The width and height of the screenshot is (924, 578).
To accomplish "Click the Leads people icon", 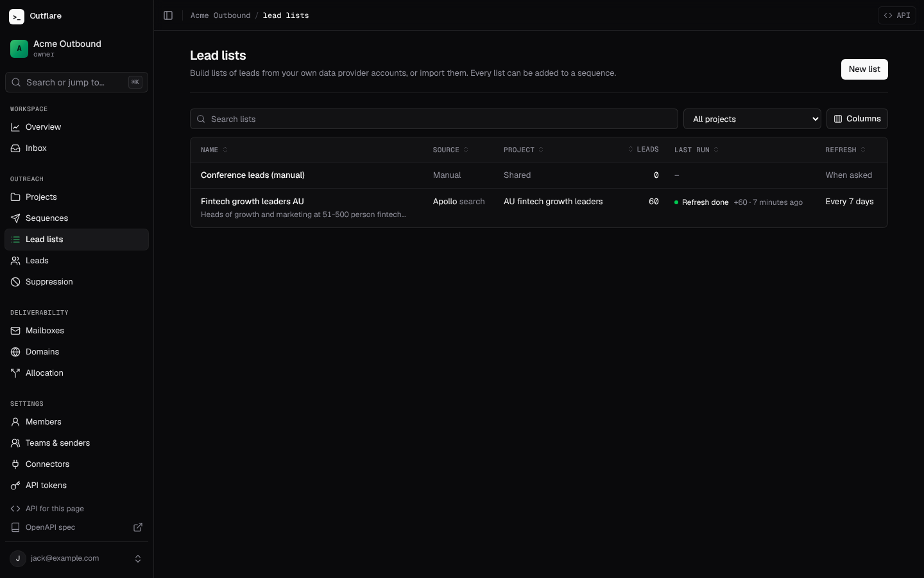I will click(15, 261).
